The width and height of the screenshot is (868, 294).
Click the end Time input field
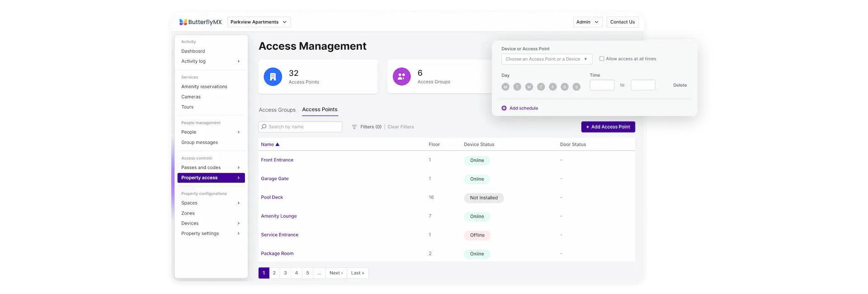click(643, 85)
